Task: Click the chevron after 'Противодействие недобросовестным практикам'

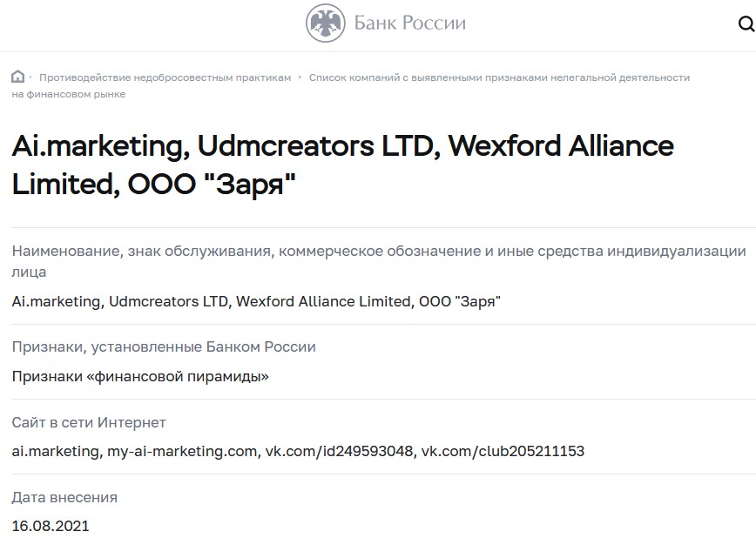Action: [300, 77]
